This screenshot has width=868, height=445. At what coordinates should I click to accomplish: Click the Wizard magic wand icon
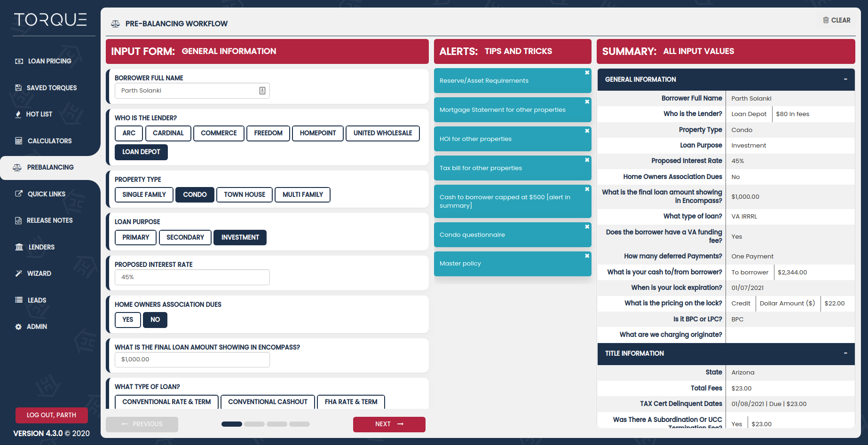click(19, 273)
